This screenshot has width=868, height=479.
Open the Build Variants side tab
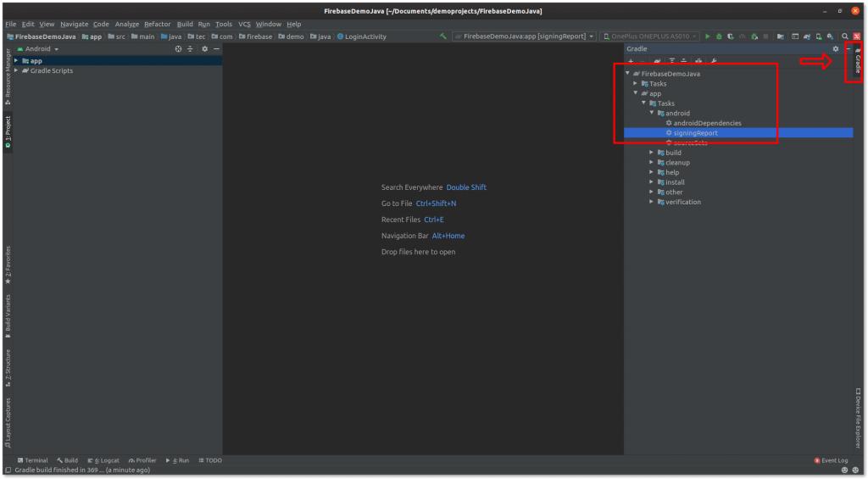click(8, 316)
